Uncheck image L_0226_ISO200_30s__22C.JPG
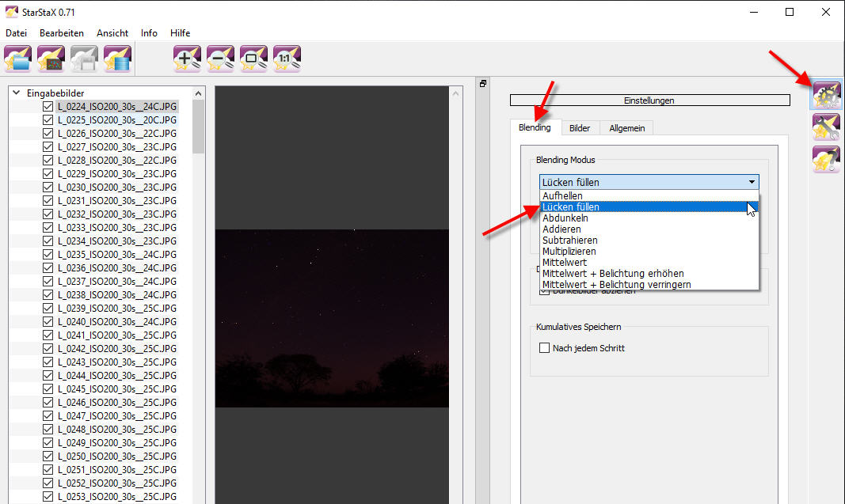 coord(48,133)
